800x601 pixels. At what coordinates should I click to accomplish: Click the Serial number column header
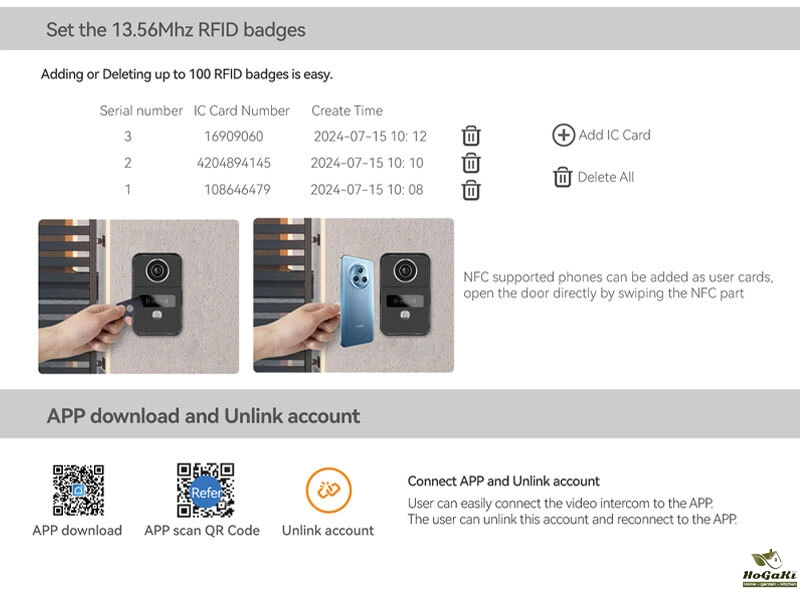pos(141,110)
